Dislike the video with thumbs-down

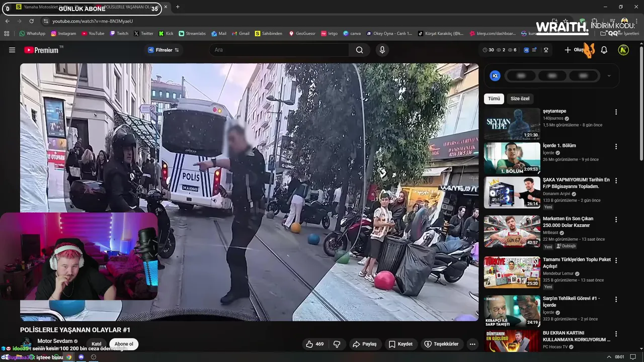(337, 344)
